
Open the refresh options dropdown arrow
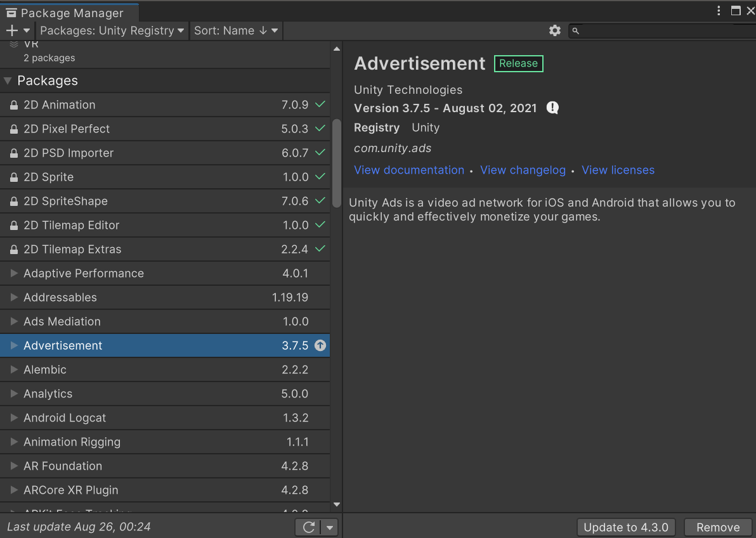(330, 527)
